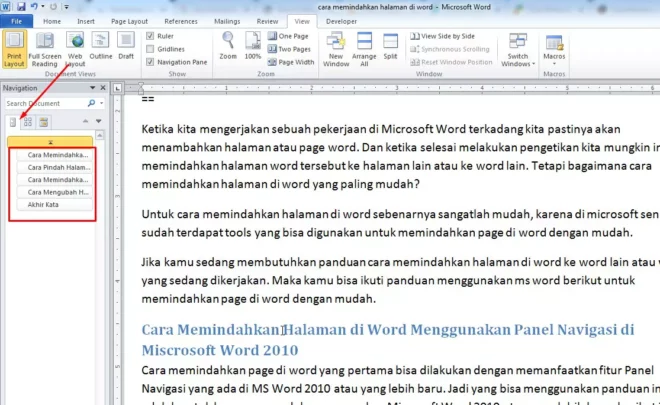Go to first 'Cara Memindahka...' heading
The width and height of the screenshot is (660, 405).
point(54,155)
